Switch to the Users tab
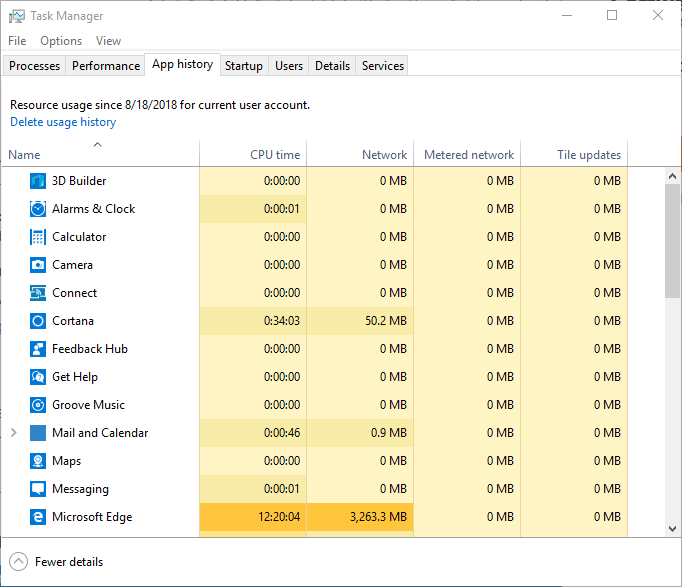The image size is (682, 587). click(289, 66)
